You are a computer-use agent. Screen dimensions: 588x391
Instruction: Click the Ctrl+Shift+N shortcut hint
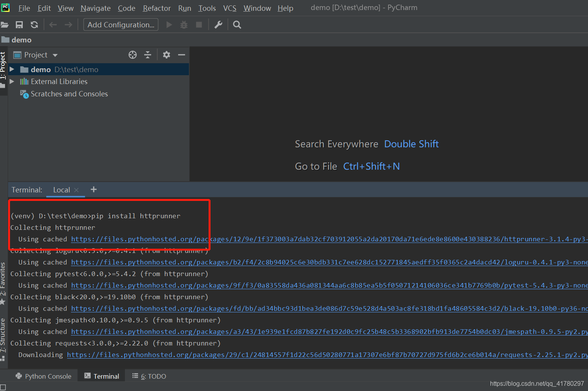[371, 166]
